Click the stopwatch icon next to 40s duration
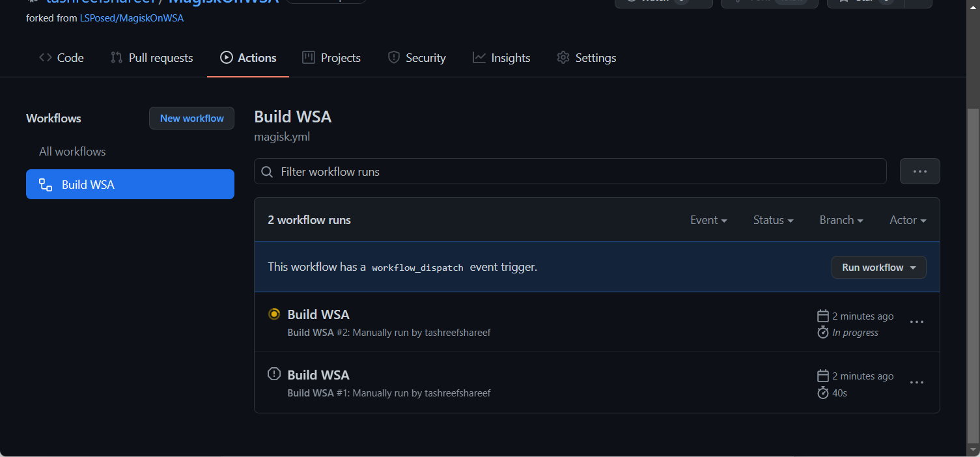 823,393
